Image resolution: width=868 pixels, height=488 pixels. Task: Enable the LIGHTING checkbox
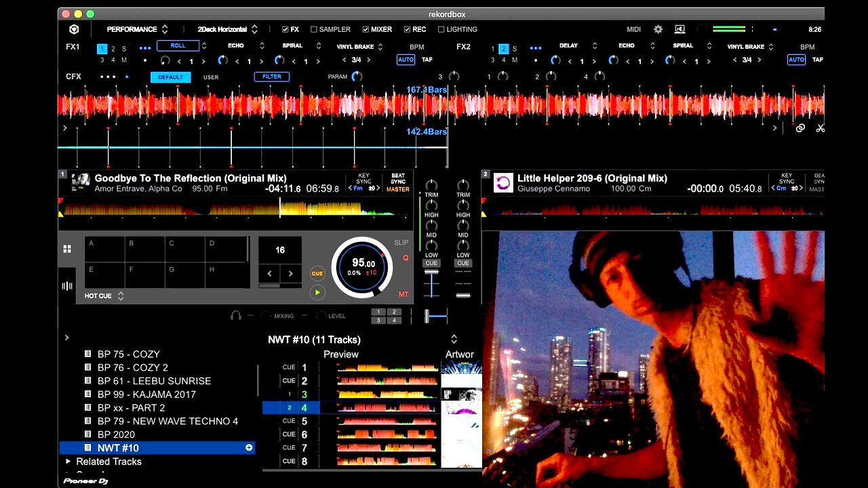(x=441, y=29)
